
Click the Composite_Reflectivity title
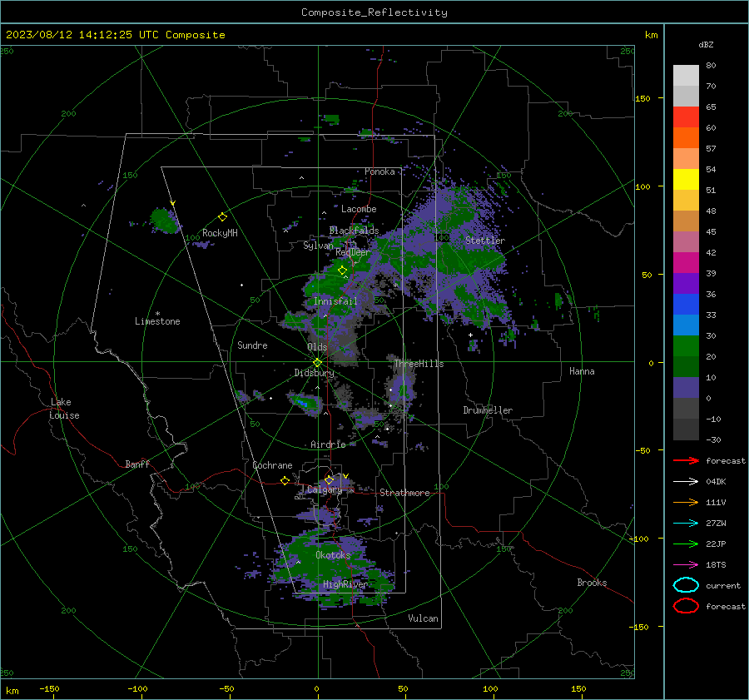374,12
